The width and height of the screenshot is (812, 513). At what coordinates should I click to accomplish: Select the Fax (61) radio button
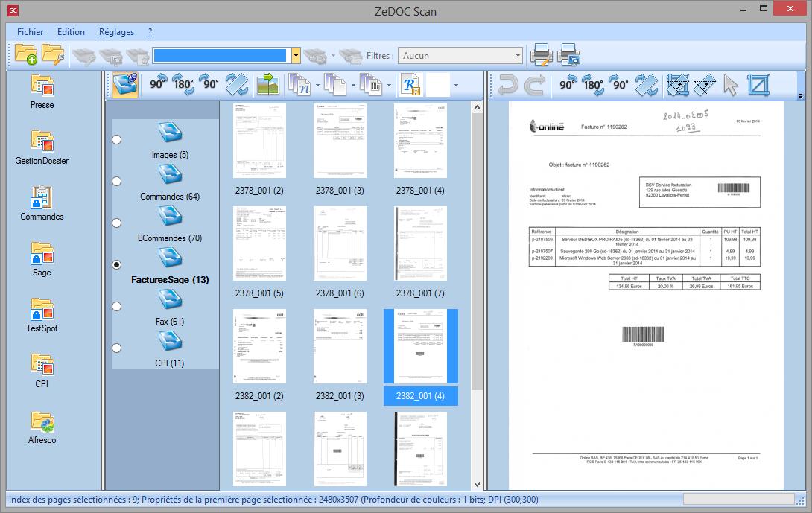117,307
